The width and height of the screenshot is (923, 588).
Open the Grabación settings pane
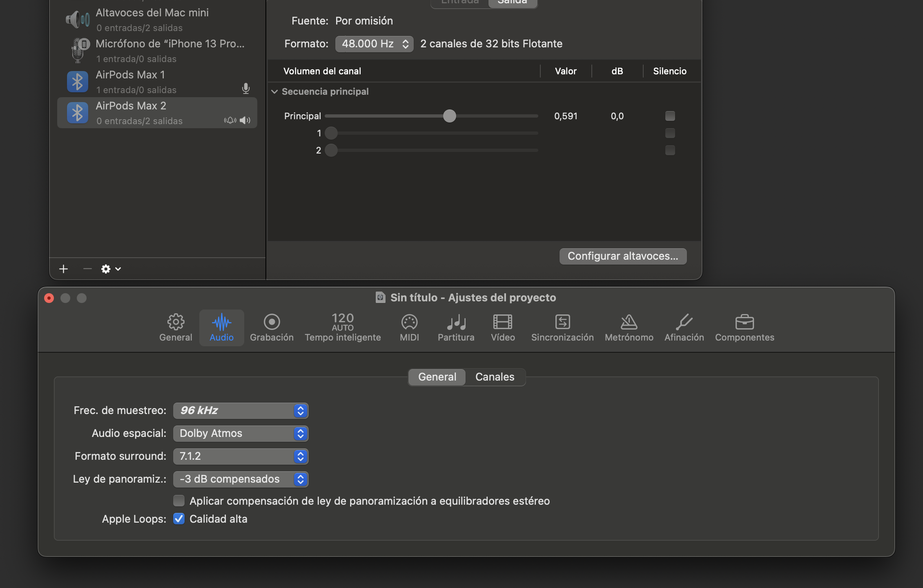click(272, 327)
